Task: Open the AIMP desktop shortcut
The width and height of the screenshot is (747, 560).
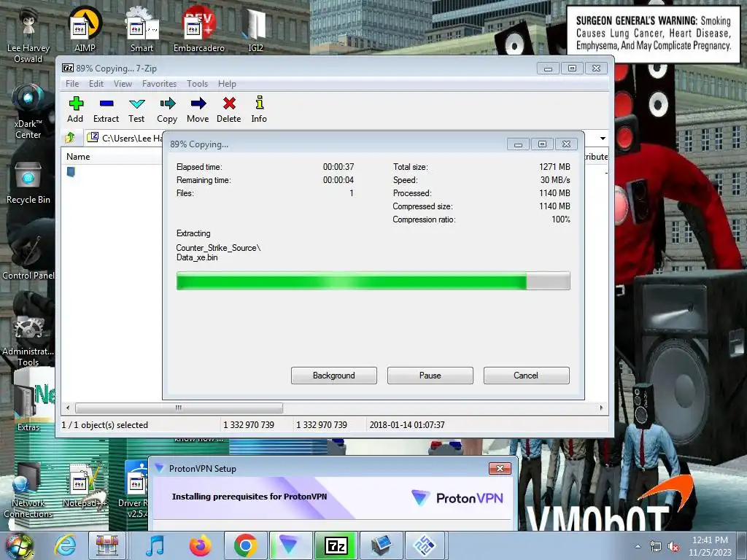Action: click(x=85, y=29)
